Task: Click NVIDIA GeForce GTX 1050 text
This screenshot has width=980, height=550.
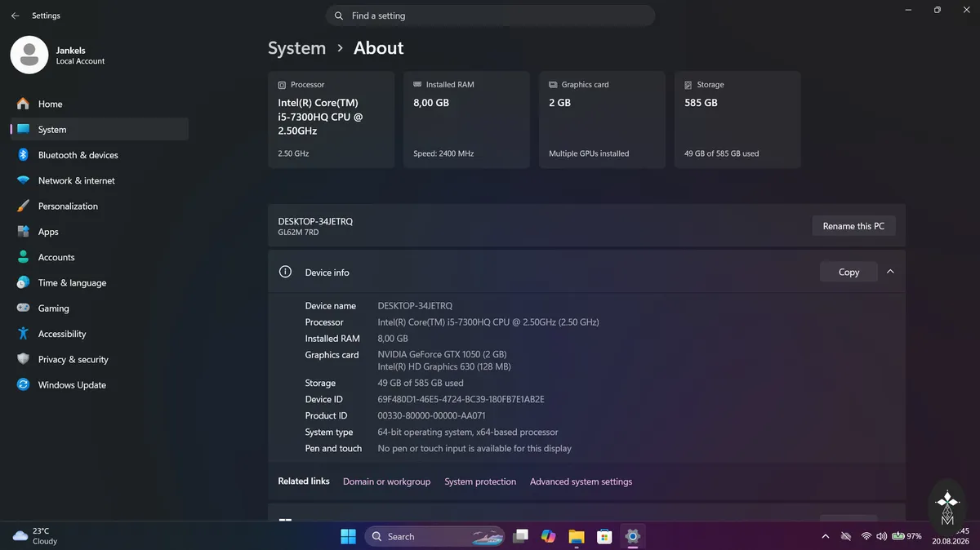Action: [442, 354]
